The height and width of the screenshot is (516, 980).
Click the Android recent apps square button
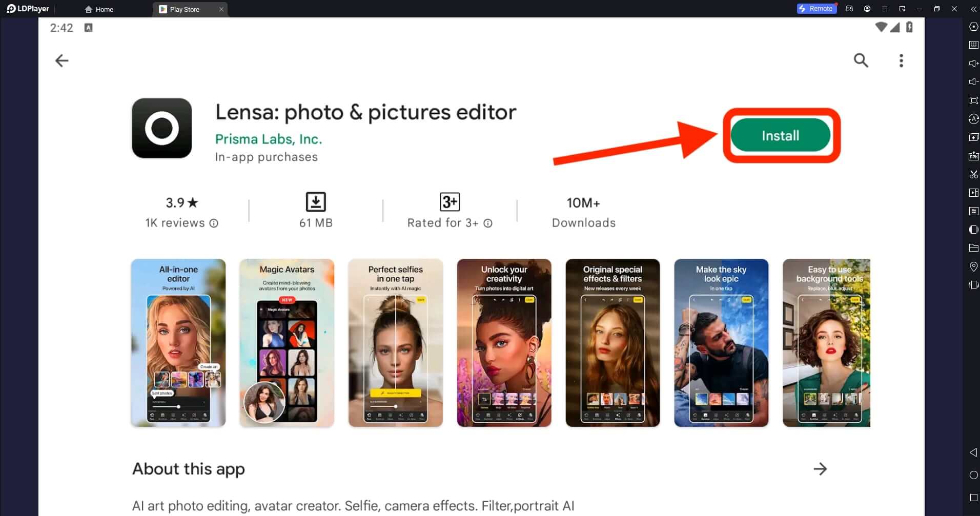(x=974, y=498)
